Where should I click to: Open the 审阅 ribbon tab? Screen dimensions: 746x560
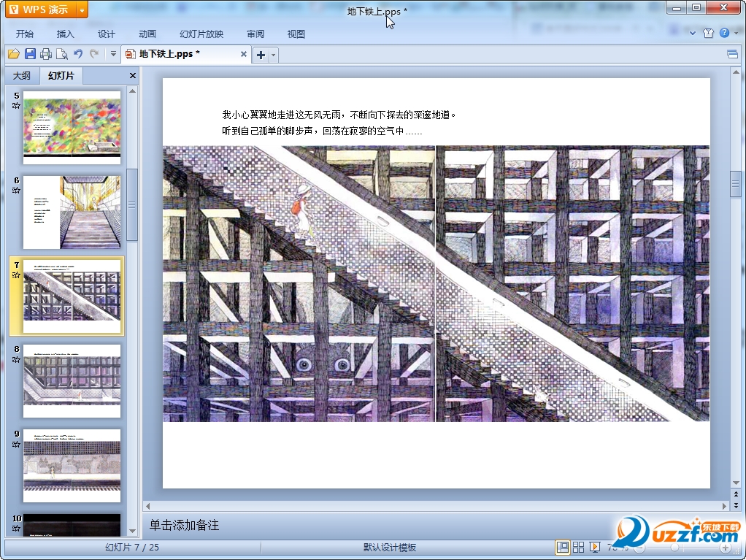click(255, 34)
